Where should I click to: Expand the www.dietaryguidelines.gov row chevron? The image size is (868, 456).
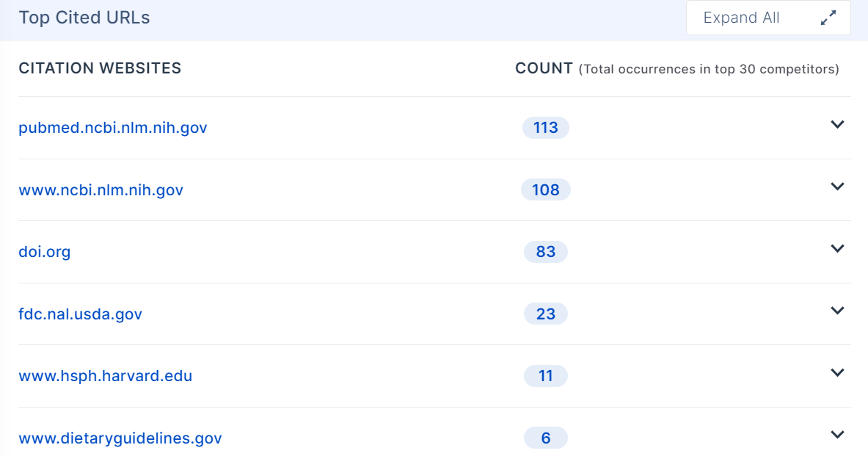837,435
